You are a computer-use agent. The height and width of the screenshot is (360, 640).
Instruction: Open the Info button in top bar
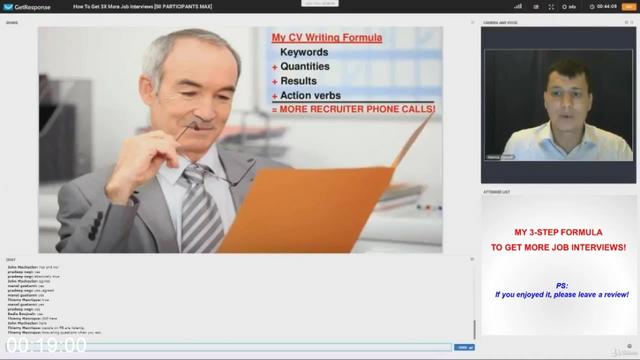[x=569, y=7]
